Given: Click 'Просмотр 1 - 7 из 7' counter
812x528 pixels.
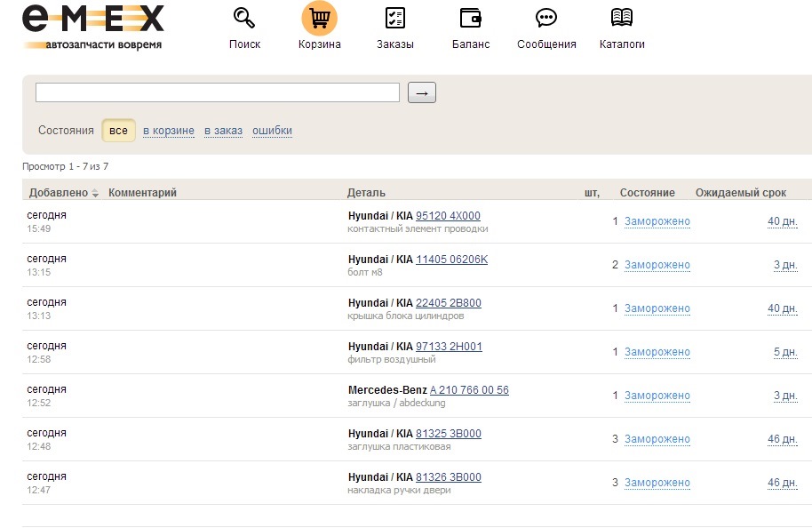Looking at the screenshot, I should [65, 166].
